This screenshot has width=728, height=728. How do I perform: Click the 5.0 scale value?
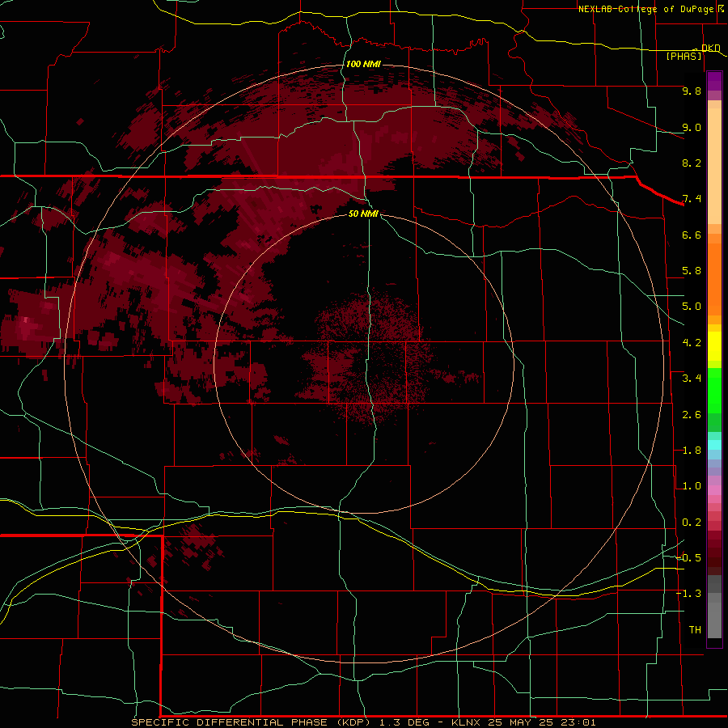[x=692, y=307]
